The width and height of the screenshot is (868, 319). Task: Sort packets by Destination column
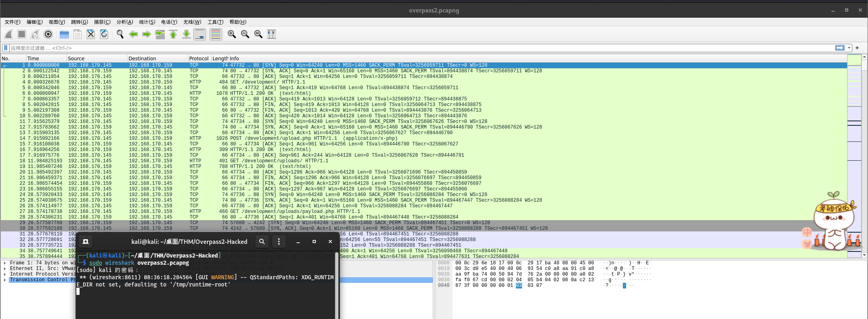click(x=158, y=59)
